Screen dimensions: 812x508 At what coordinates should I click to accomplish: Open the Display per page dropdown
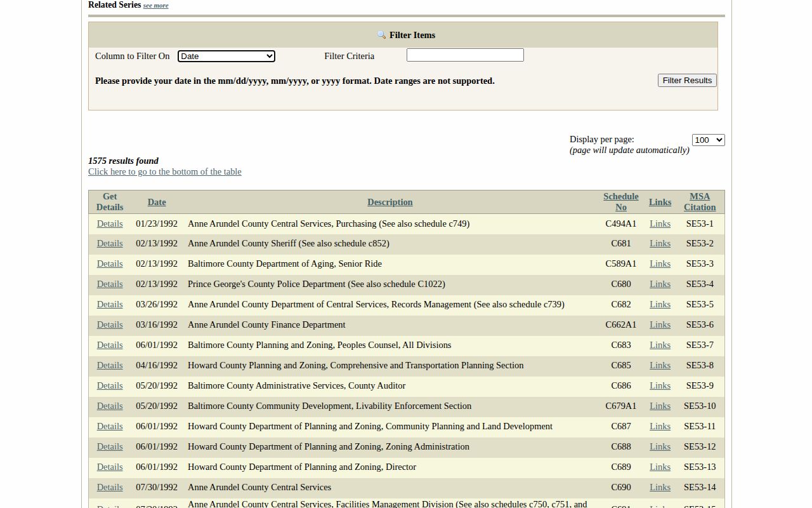point(708,140)
